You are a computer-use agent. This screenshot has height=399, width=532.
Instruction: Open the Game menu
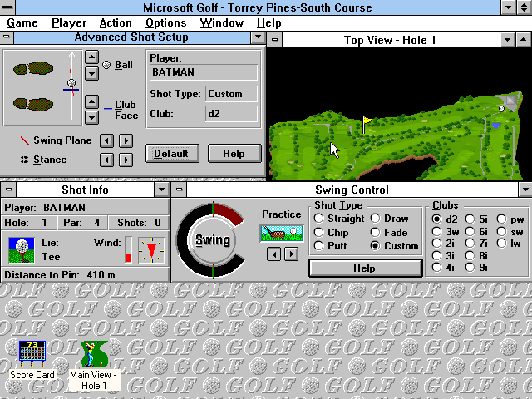pyautogui.click(x=22, y=23)
